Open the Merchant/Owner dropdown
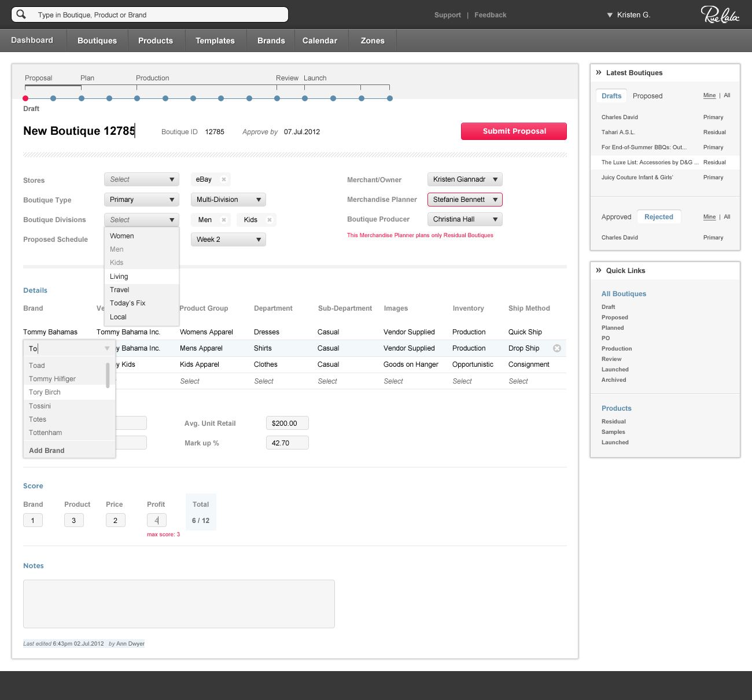This screenshot has height=700, width=752. pyautogui.click(x=465, y=179)
